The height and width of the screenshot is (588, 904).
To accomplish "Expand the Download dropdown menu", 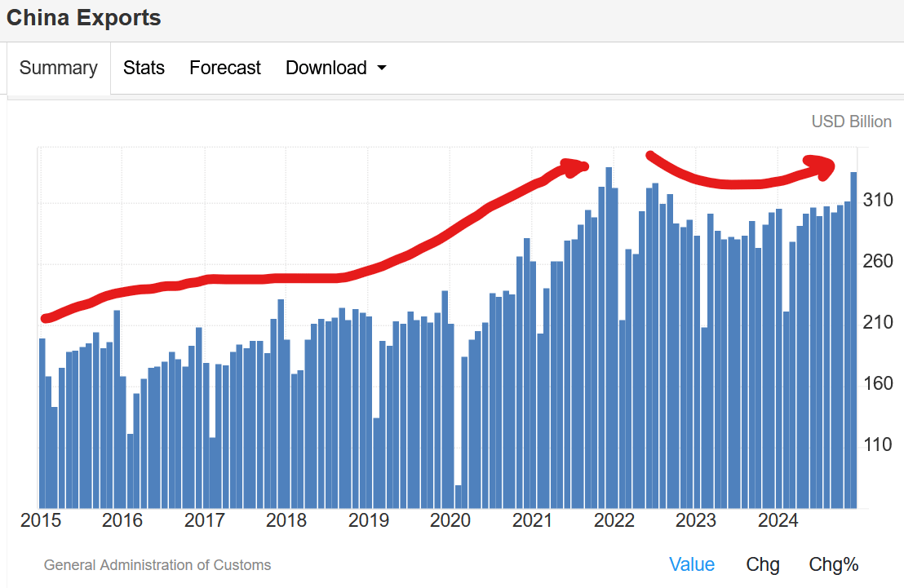I will tap(335, 68).
